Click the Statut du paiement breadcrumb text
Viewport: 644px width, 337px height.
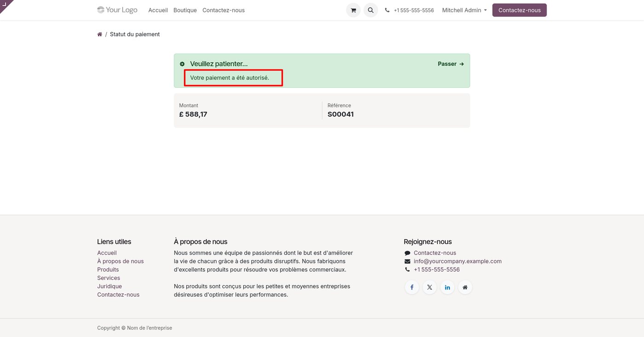tap(135, 34)
